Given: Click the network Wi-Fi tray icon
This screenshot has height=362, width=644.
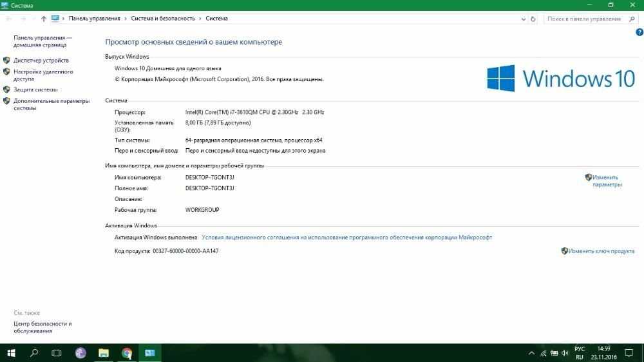Looking at the screenshot, I should click(543, 354).
